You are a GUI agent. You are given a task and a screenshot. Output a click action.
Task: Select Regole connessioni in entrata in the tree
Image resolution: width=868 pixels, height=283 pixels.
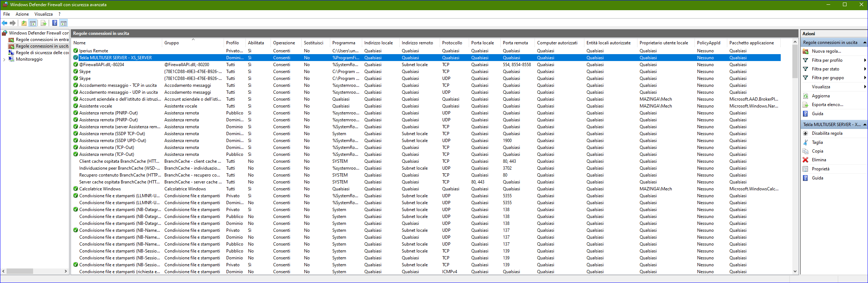pyautogui.click(x=42, y=40)
